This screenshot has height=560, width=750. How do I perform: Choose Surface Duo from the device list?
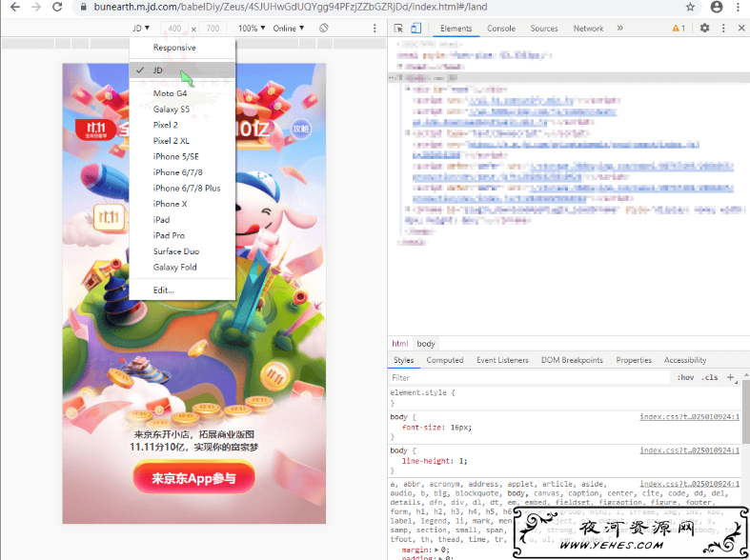coord(182,250)
